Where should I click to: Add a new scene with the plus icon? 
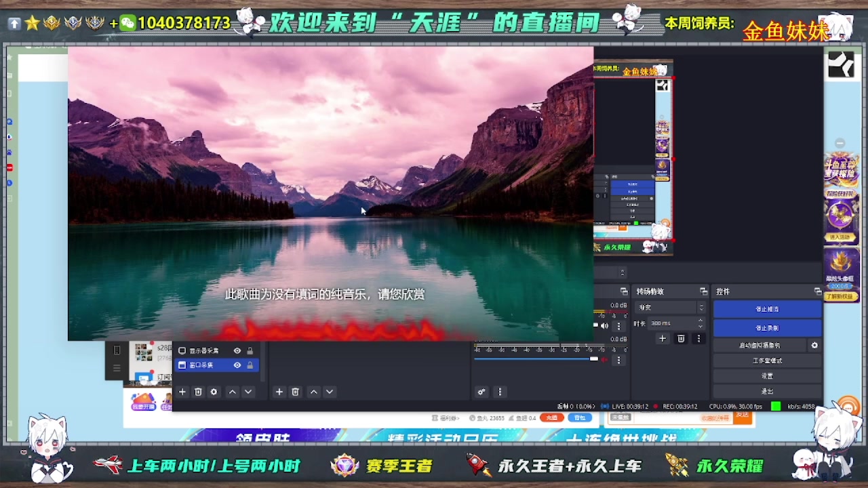click(279, 392)
